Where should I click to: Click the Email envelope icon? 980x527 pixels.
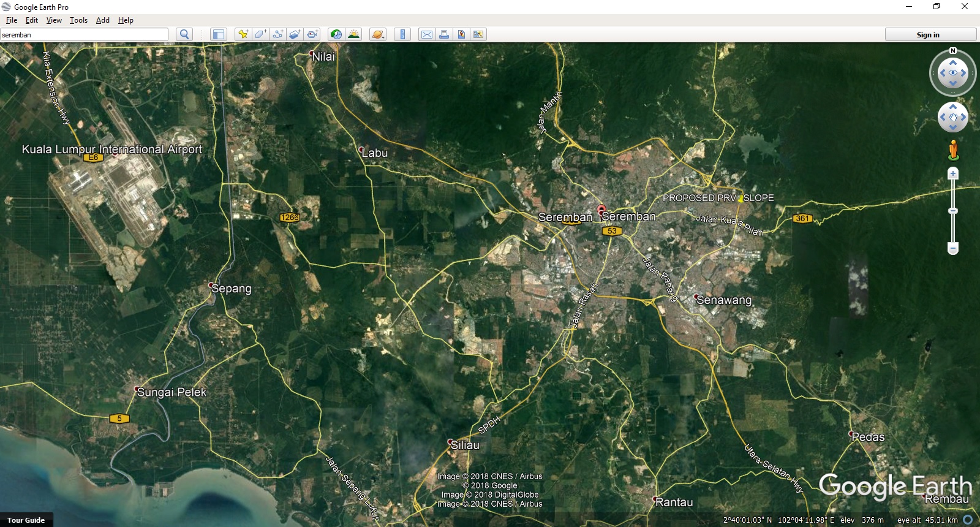point(426,34)
